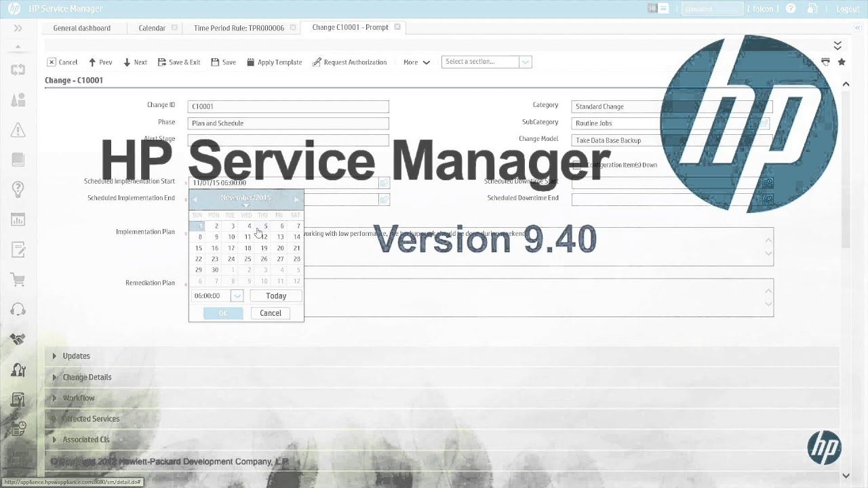Select day 18 in November calendar
Viewport: 868px width, 488px height.
(x=248, y=248)
